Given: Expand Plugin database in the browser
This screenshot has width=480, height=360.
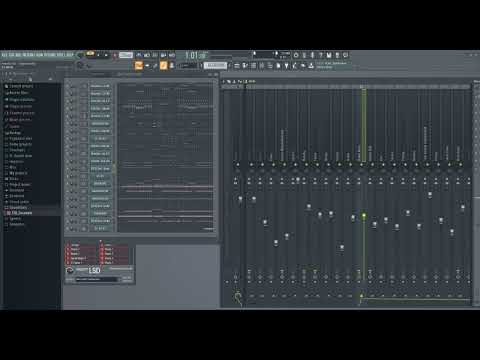Looking at the screenshot, I should 20,100.
